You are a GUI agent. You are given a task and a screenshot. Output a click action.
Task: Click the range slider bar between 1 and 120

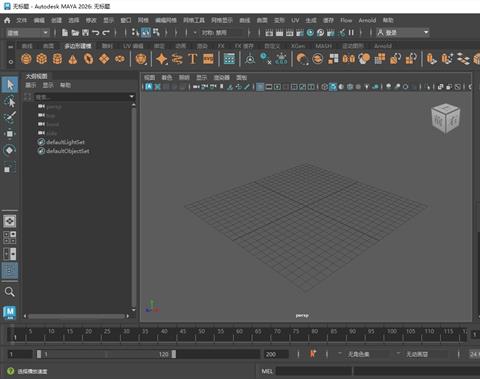click(x=106, y=354)
